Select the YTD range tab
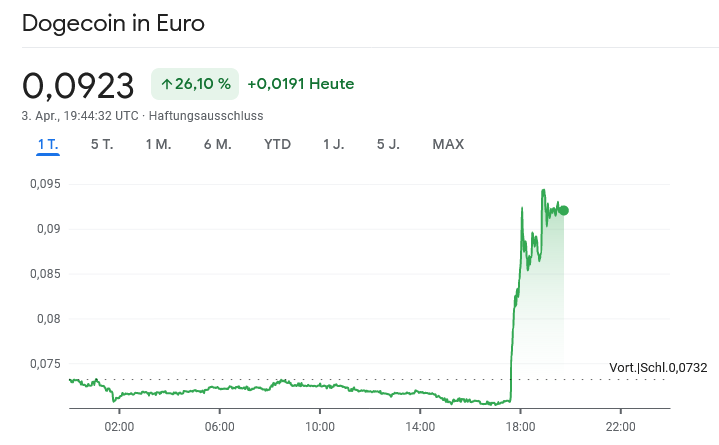Screen dimensions: 719x445 pos(277,144)
